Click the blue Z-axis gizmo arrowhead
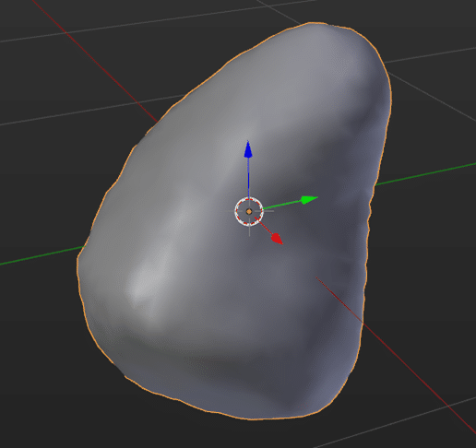The height and width of the screenshot is (448, 476). pos(248,149)
